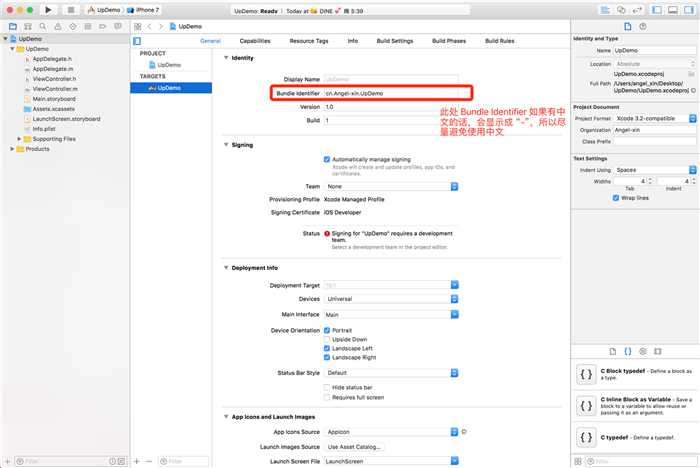This screenshot has width=700, height=468.
Task: Enable Hide status bar
Action: click(327, 387)
